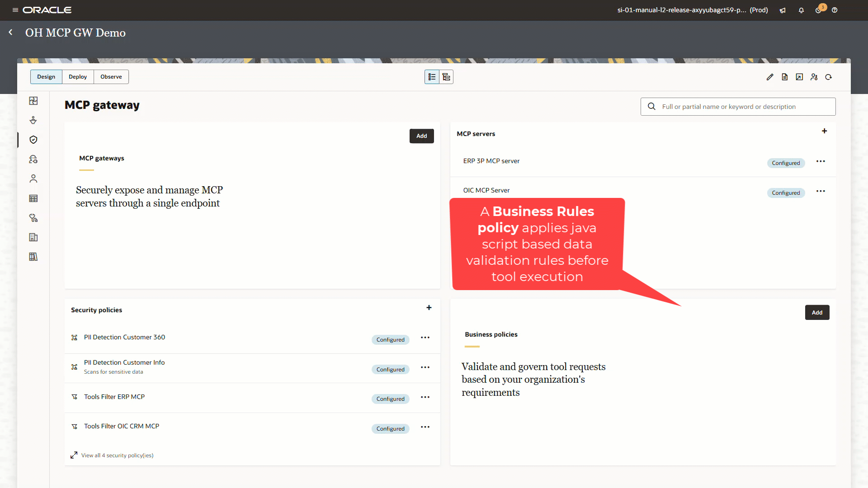Click the search magnifier icon

tap(651, 107)
